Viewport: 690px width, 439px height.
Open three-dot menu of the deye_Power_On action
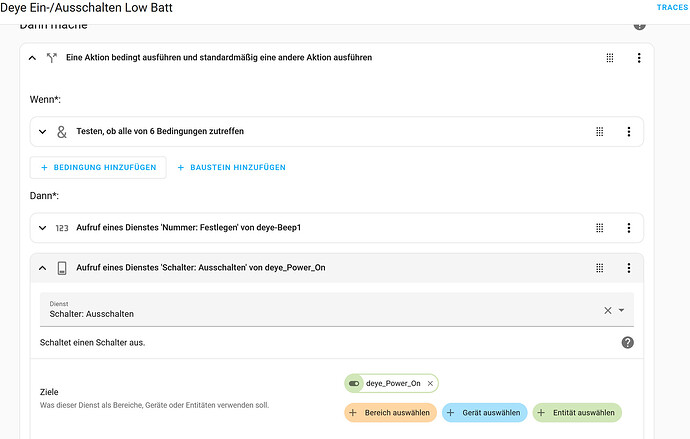point(629,268)
